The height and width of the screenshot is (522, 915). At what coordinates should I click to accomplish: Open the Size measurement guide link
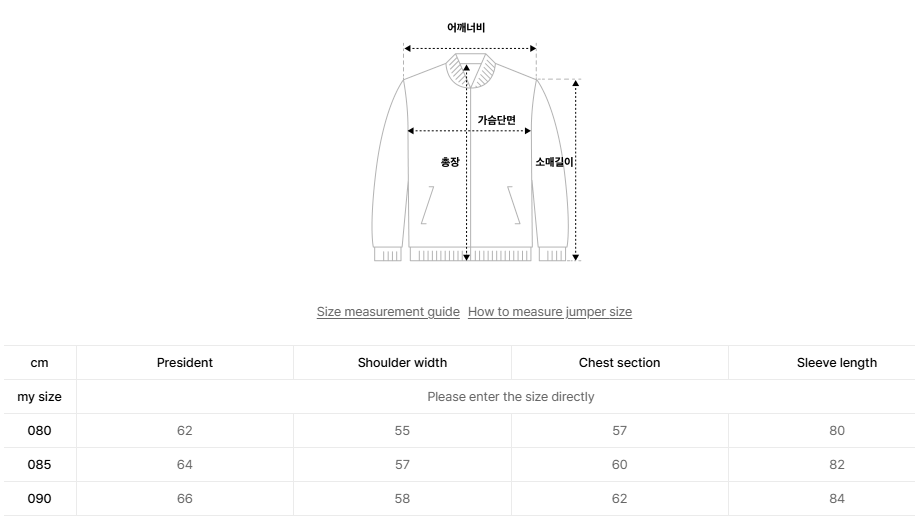pyautogui.click(x=388, y=312)
